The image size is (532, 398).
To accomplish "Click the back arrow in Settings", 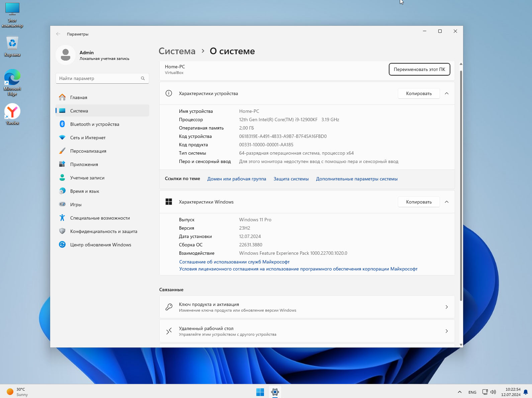I will tap(58, 34).
